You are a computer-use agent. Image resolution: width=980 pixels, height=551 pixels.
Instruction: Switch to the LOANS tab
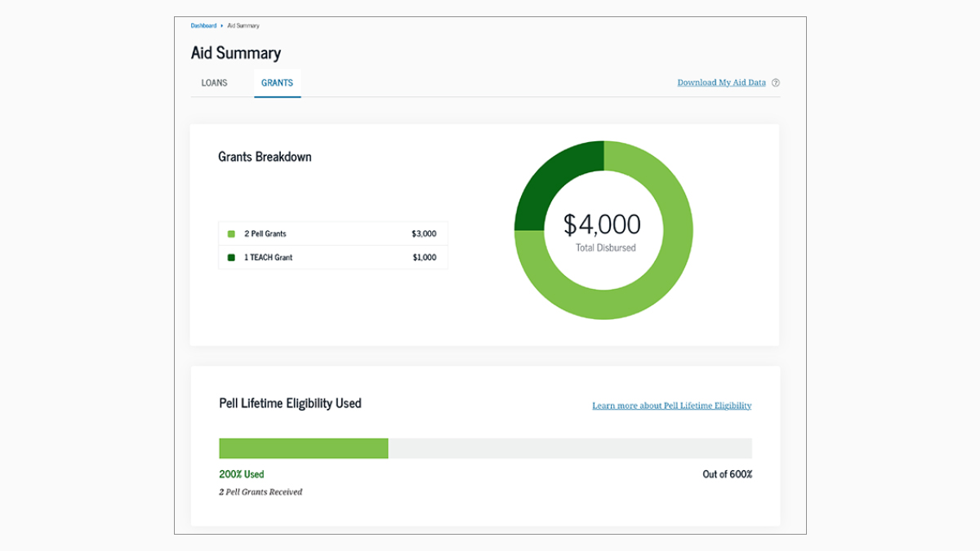click(214, 82)
